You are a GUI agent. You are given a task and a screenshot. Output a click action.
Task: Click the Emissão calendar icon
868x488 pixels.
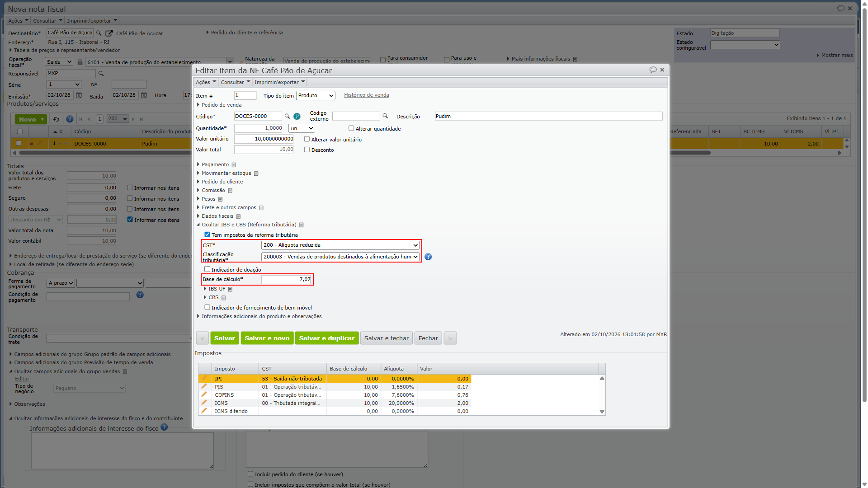(79, 95)
